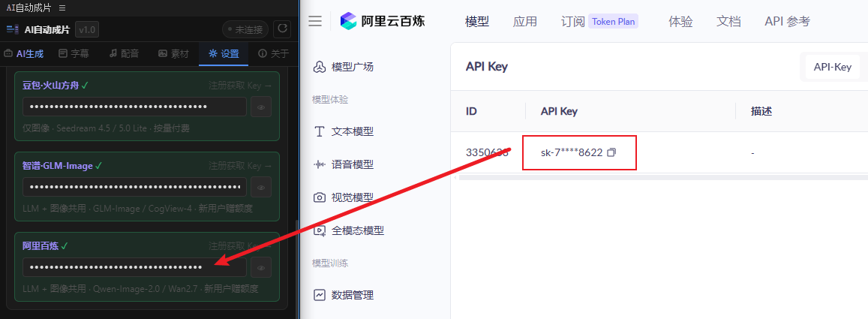Toggle the 阿里云百炼 sidebar hamburger menu
Image resolution: width=868 pixels, height=319 pixels.
[315, 21]
